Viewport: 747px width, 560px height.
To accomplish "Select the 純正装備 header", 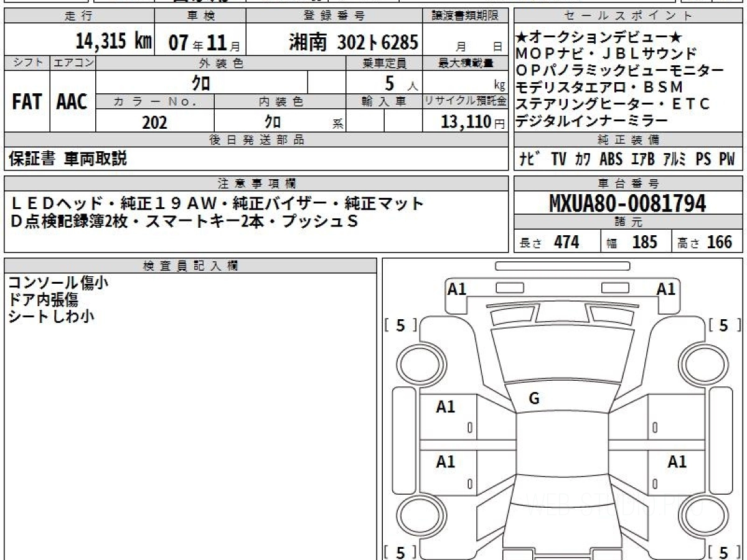I will pos(629,140).
